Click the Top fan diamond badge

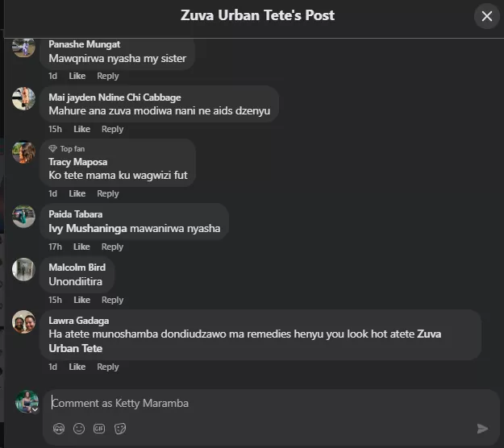(x=52, y=149)
